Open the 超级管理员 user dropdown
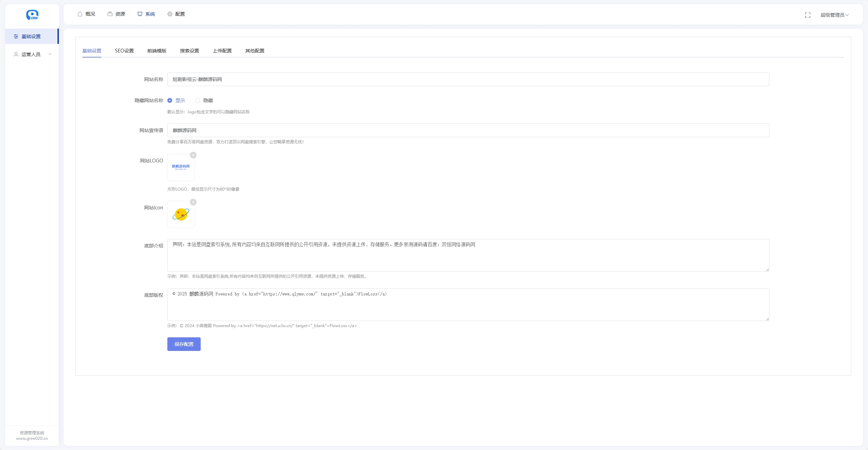Image resolution: width=868 pixels, height=450 pixels. (834, 15)
